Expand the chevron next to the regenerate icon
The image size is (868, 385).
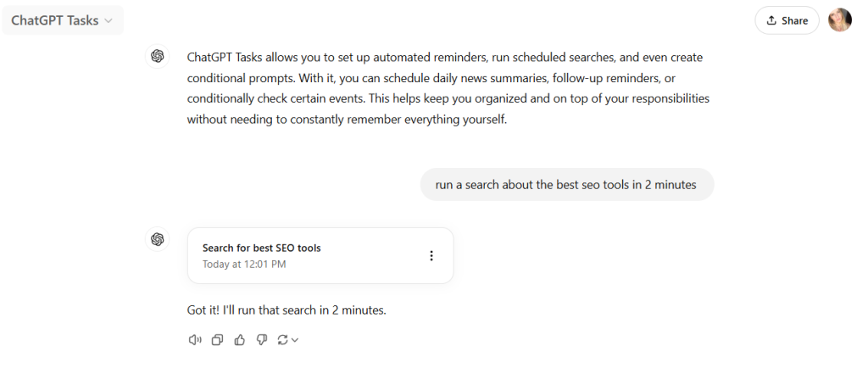point(295,341)
